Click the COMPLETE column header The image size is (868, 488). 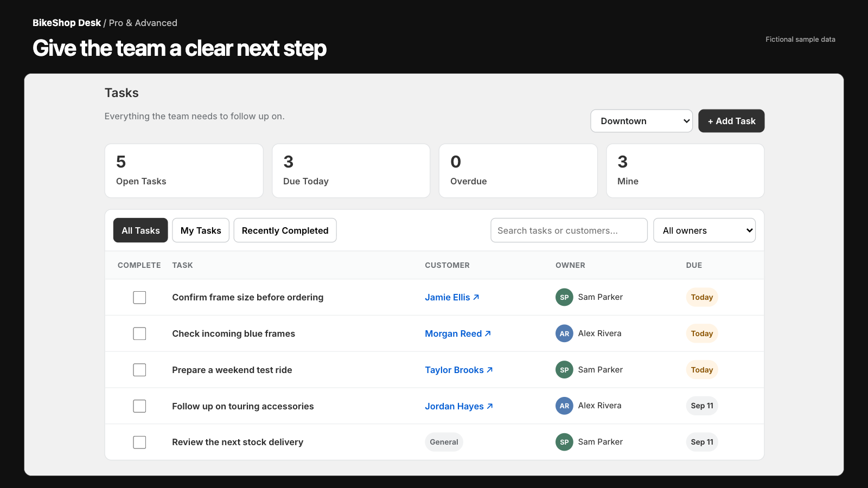pos(139,265)
